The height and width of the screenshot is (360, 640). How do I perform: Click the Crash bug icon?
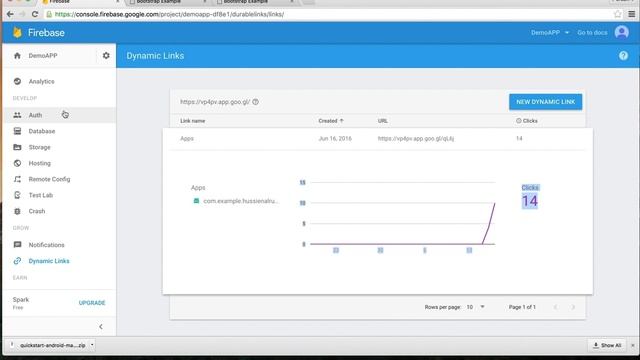[17, 211]
